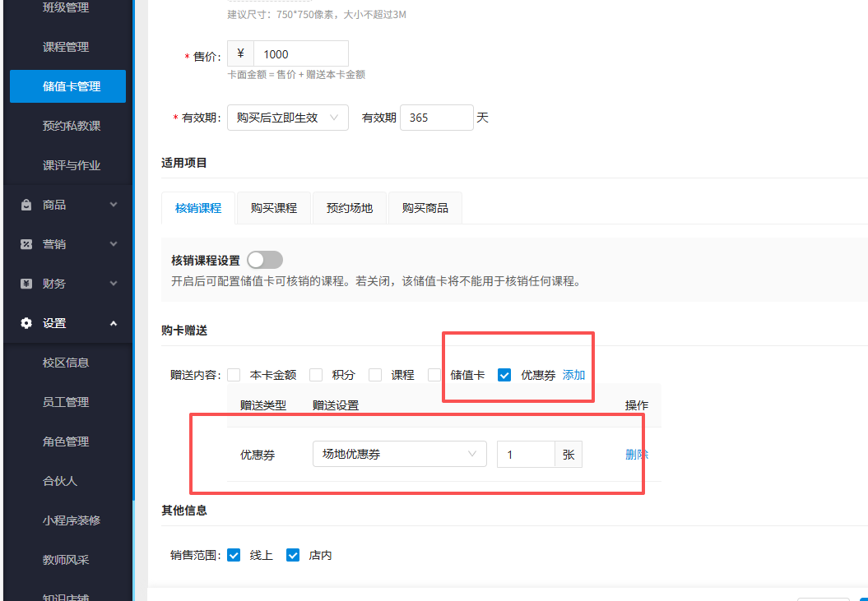Check the 本卡金额 checkbox
This screenshot has height=601, width=868.
pos(234,374)
